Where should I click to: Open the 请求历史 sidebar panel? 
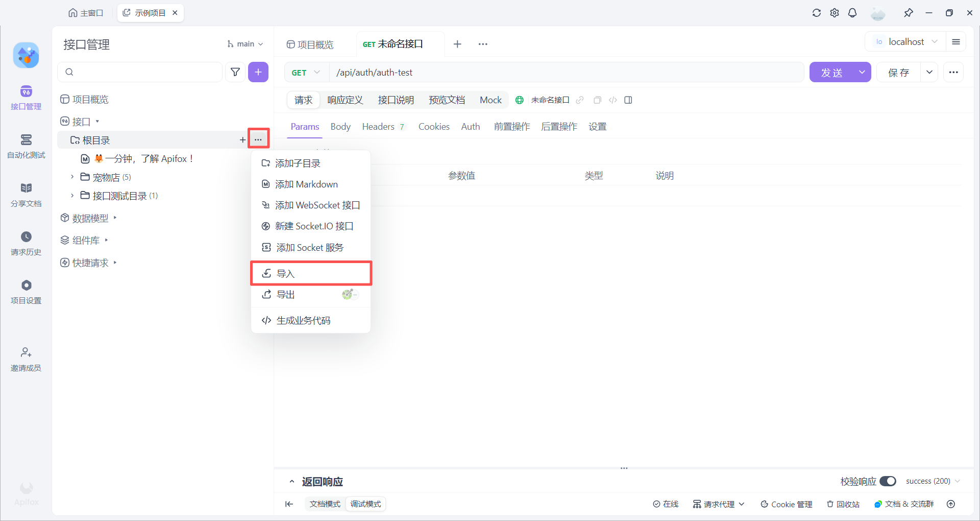pyautogui.click(x=26, y=244)
